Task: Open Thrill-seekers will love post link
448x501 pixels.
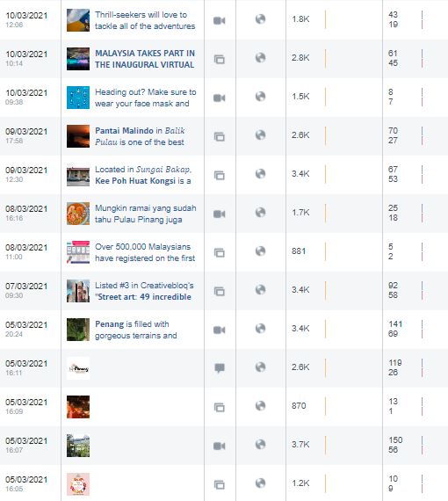Action: 145,20
